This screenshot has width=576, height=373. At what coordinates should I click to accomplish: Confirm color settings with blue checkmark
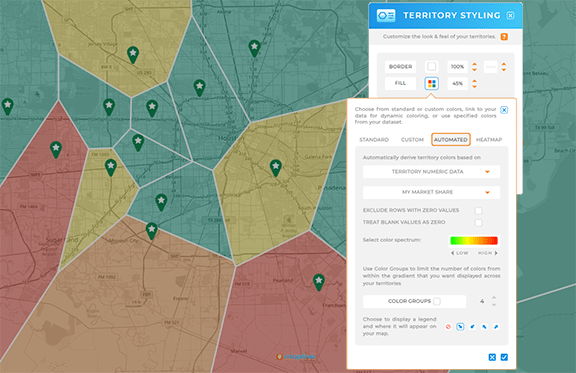504,357
